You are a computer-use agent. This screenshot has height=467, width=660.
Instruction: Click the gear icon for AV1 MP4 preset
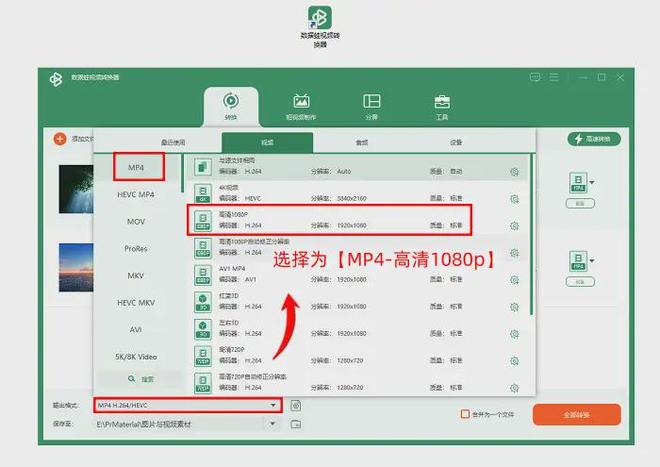(x=514, y=279)
